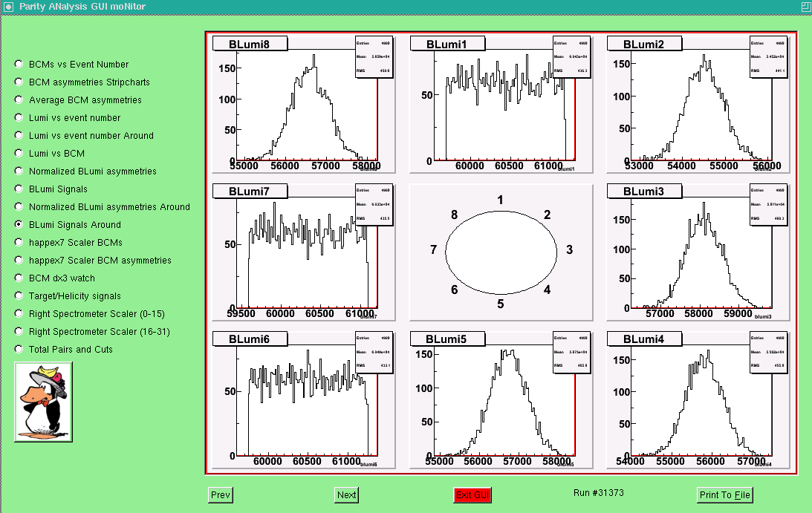Select BCM asymmetries Stripcharts option
The image size is (812, 513).
tap(19, 82)
